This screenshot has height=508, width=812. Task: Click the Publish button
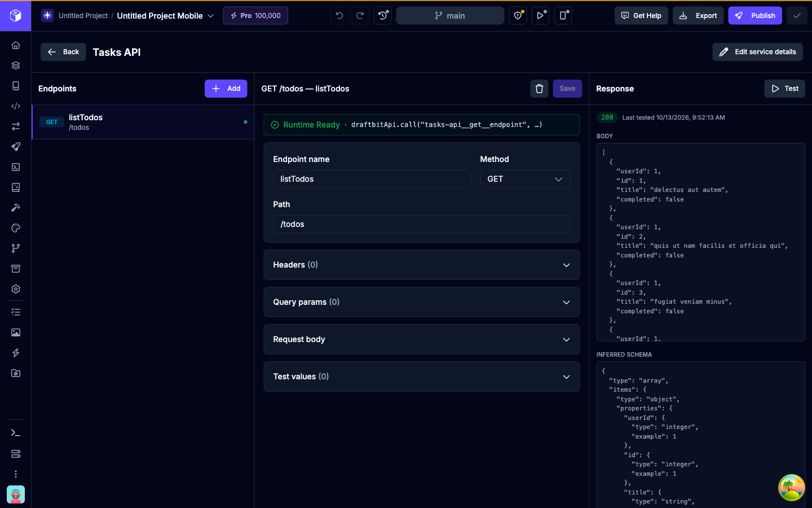[756, 16]
